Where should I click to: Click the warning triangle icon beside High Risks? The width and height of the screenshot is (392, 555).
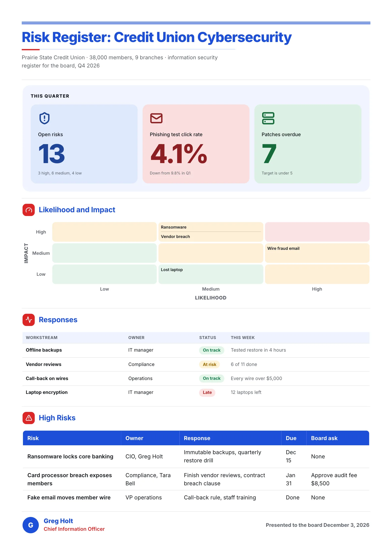29,418
